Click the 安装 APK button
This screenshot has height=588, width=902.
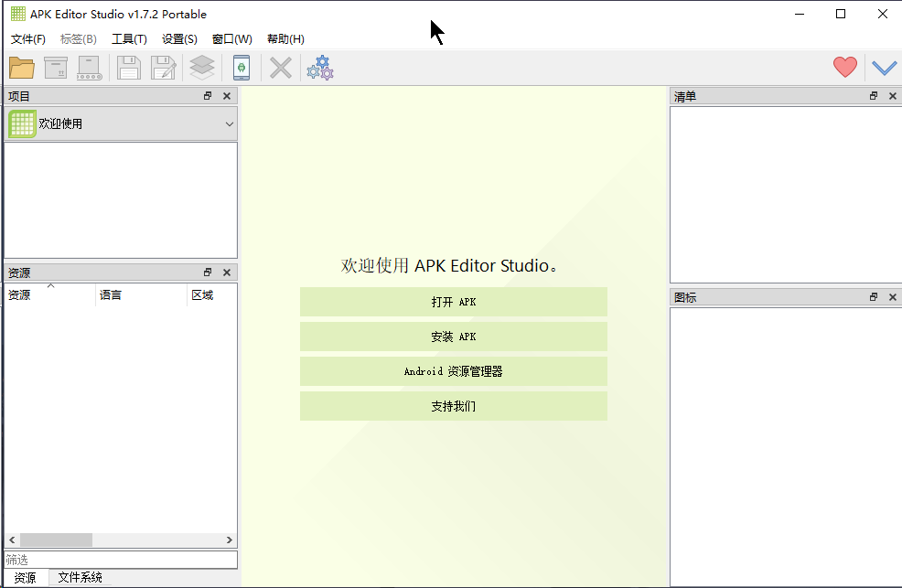click(x=454, y=337)
